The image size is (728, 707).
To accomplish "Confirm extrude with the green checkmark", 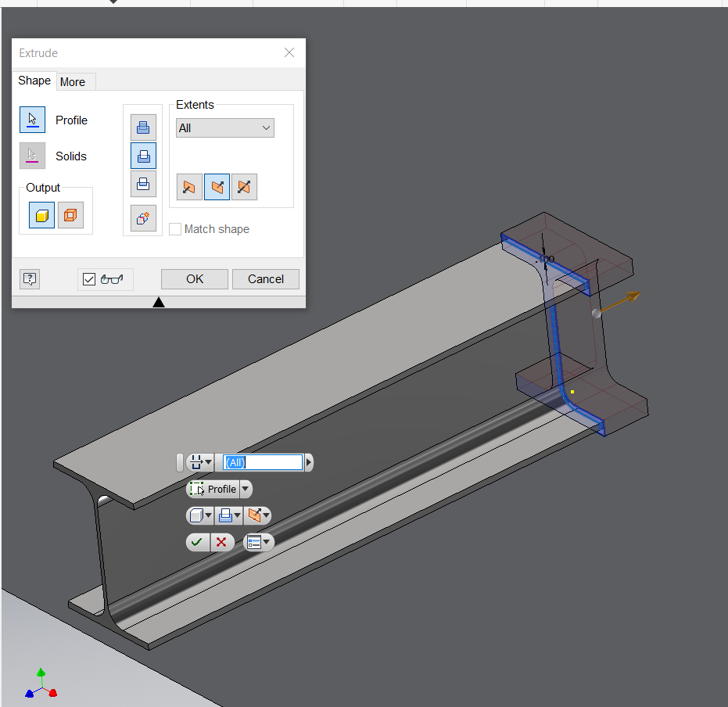I will 197,541.
